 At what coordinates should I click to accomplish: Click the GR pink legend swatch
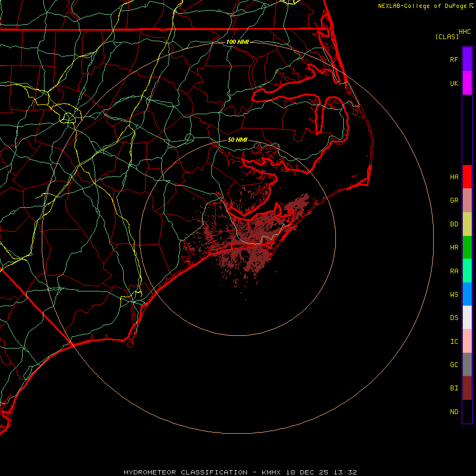point(467,200)
